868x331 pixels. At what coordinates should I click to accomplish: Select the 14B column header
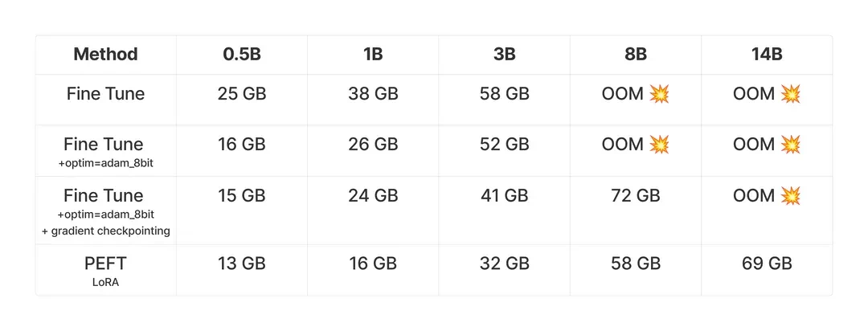(x=767, y=55)
